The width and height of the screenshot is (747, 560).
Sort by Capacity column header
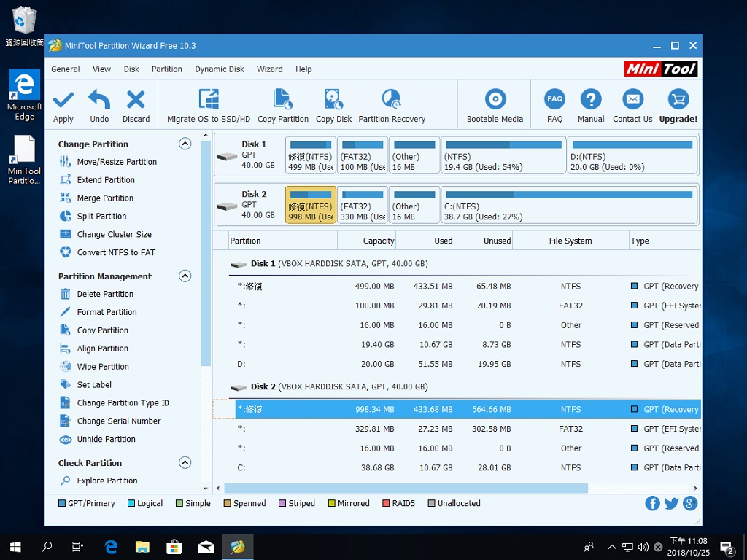pyautogui.click(x=366, y=241)
